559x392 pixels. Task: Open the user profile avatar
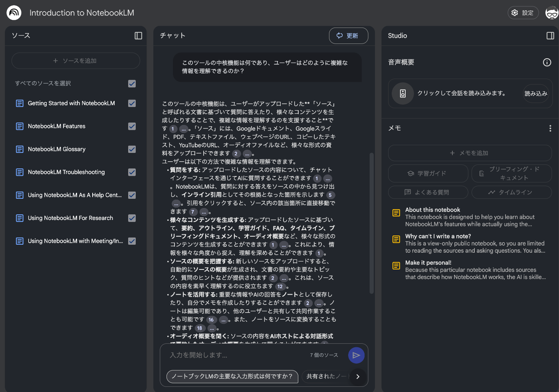[552, 13]
